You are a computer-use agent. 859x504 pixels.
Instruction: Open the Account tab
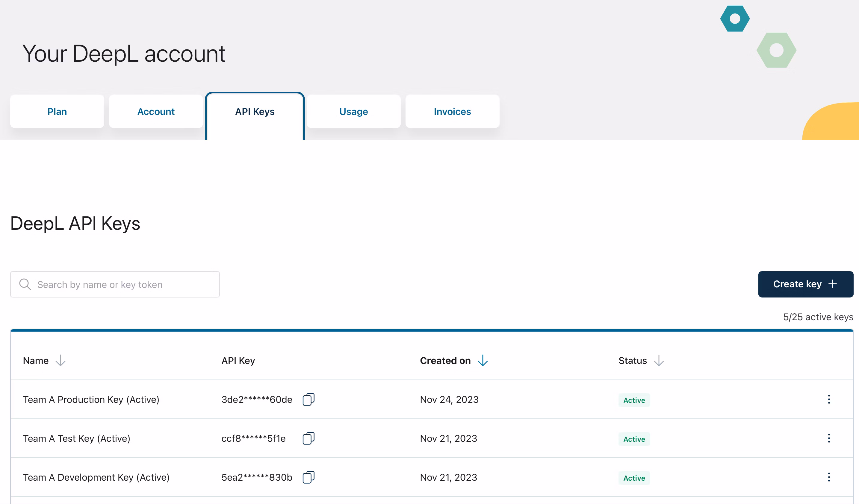(x=156, y=111)
